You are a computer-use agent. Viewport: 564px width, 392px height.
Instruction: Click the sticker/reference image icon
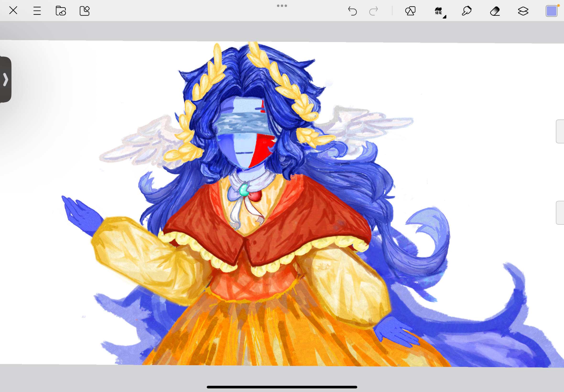[84, 11]
